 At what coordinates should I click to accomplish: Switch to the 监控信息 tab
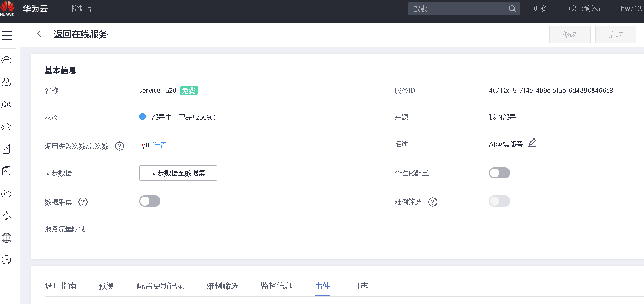(x=277, y=286)
